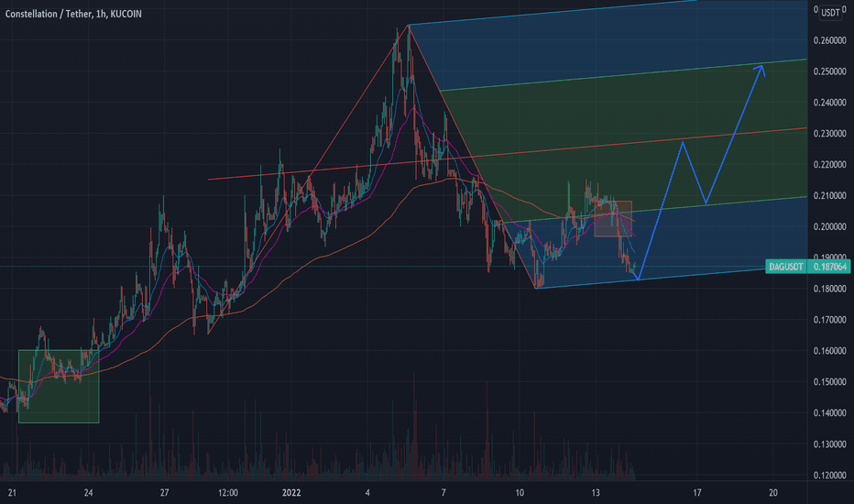The image size is (854, 504).
Task: Select the green rectangle drawing near 0.150000
Action: coord(59,387)
